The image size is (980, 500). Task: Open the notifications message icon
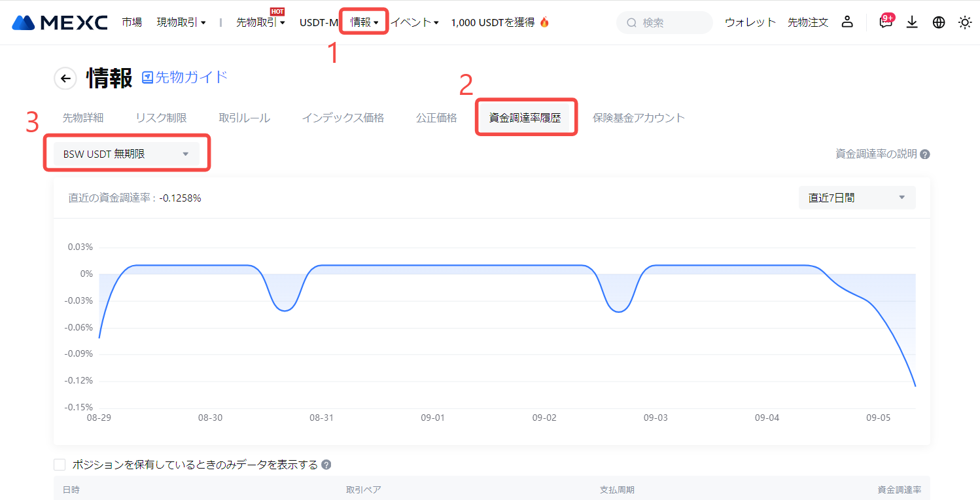pyautogui.click(x=886, y=23)
